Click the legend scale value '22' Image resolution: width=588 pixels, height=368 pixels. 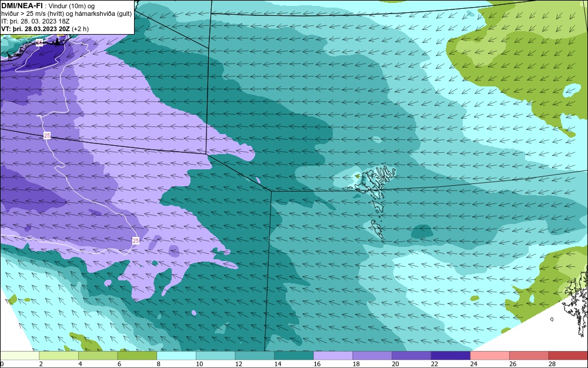[x=435, y=364]
